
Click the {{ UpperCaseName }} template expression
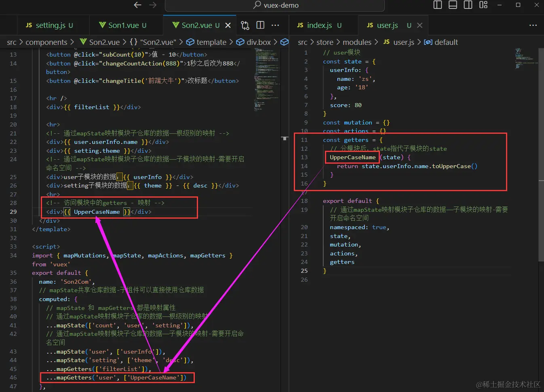(x=97, y=212)
